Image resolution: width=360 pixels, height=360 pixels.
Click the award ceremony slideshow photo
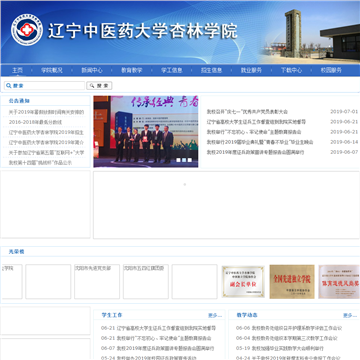(x=146, y=132)
